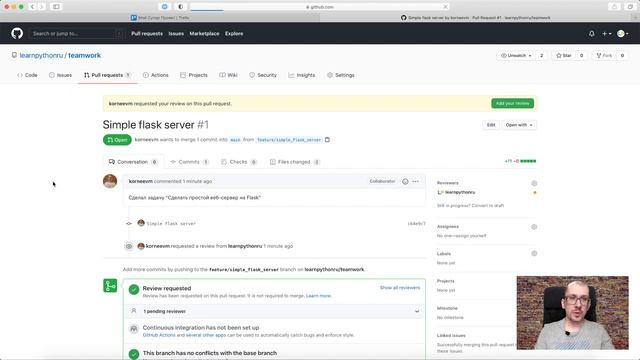Screen dimensions: 640x360
Task: Go back with Safari back arrow
Action: pyautogui.click(x=32, y=7)
